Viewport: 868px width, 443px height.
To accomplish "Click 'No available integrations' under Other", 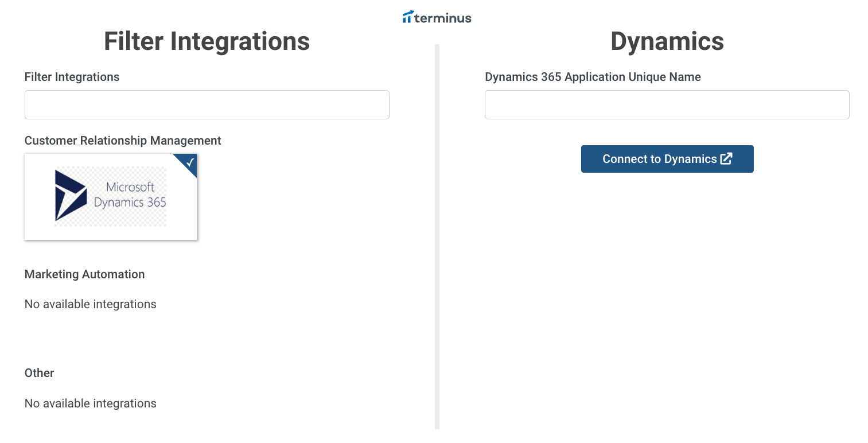I will [91, 403].
